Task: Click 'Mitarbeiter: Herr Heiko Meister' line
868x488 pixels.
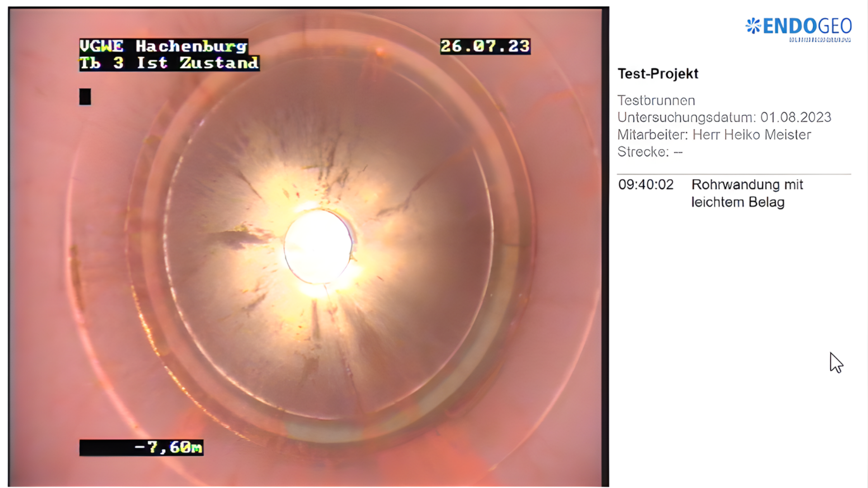Action: coord(714,135)
